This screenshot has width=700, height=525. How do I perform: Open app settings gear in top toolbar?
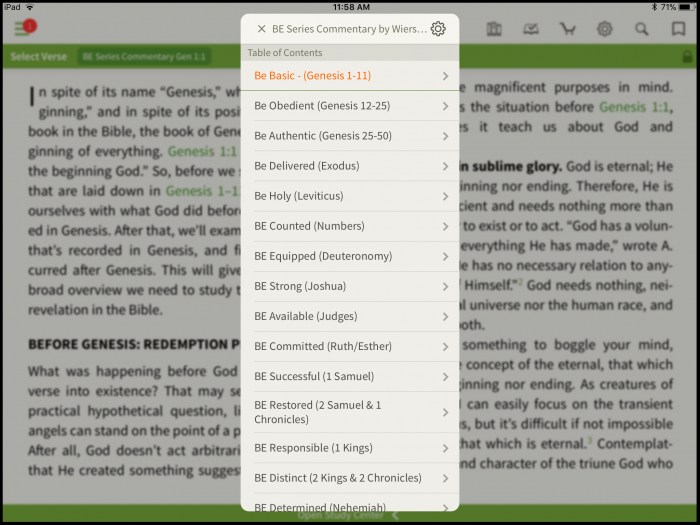pyautogui.click(x=604, y=29)
